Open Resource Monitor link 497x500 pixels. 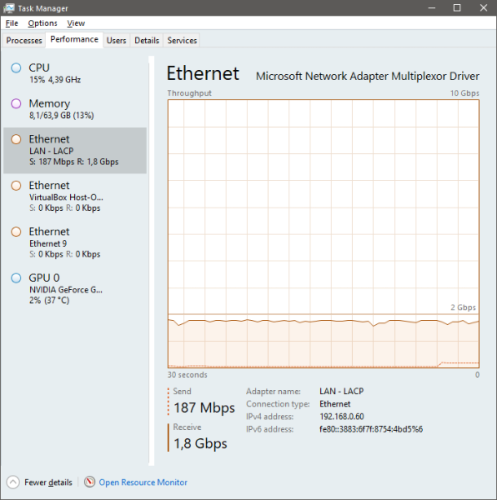[143, 482]
